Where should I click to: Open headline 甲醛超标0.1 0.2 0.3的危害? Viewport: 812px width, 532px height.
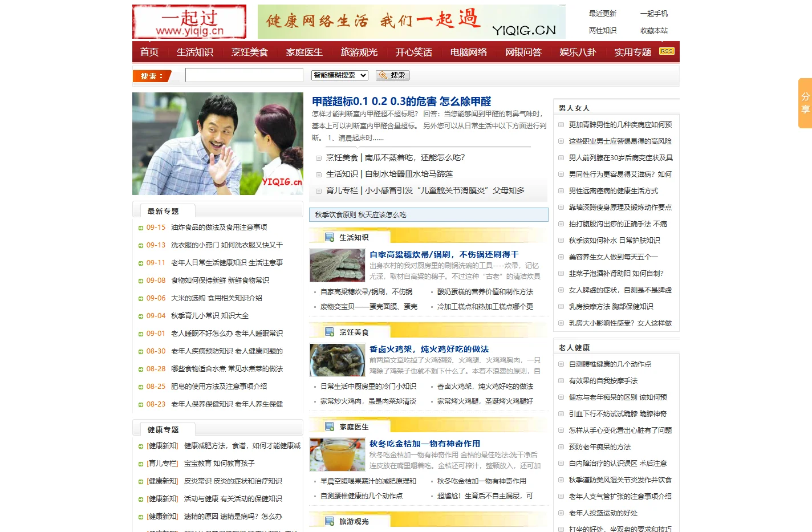point(401,101)
